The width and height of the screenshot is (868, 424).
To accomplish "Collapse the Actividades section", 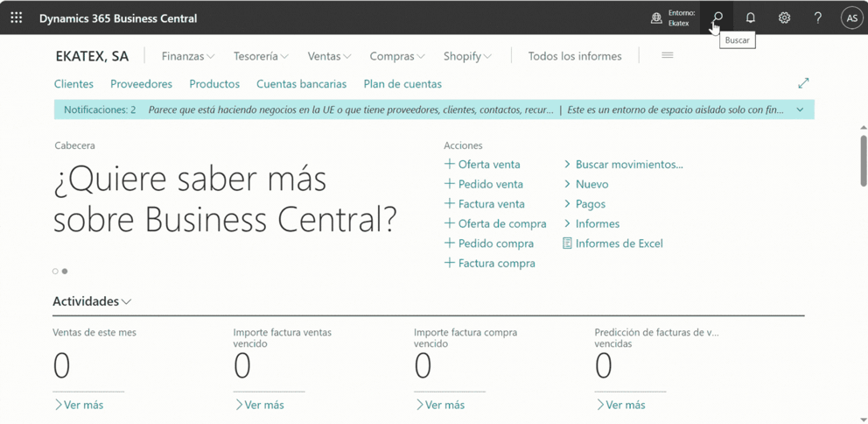I will [x=92, y=301].
